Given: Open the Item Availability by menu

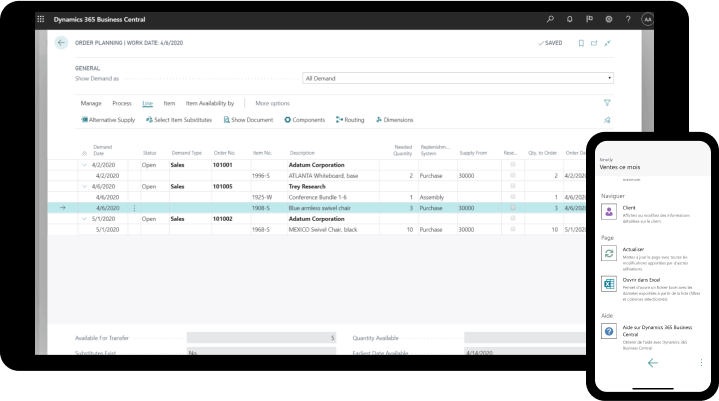Looking at the screenshot, I should click(x=210, y=103).
